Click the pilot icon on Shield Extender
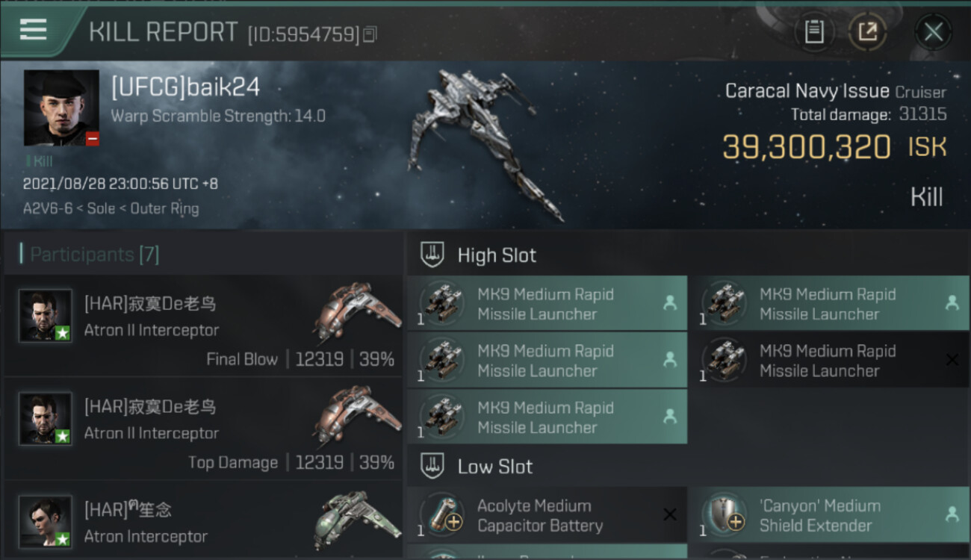The height and width of the screenshot is (560, 971). point(952,514)
